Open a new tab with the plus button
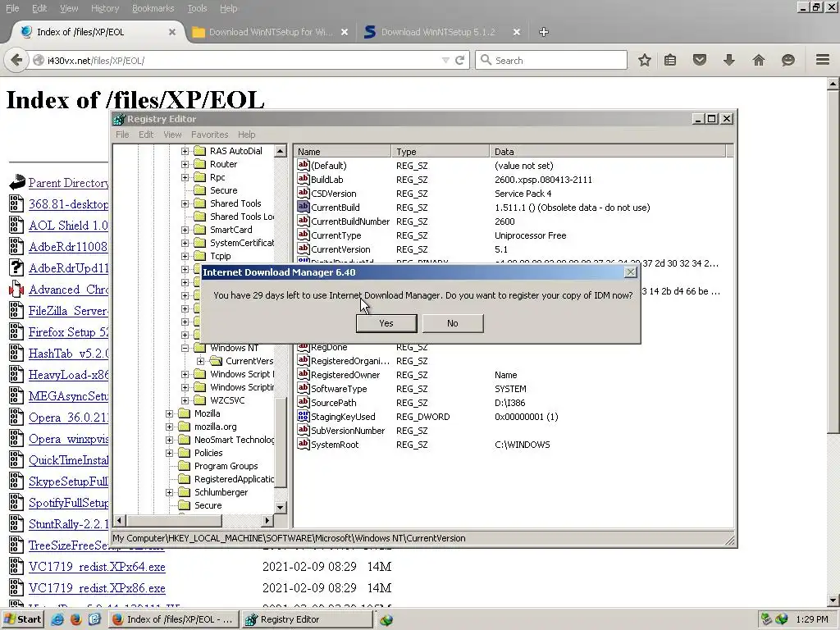 (544, 32)
